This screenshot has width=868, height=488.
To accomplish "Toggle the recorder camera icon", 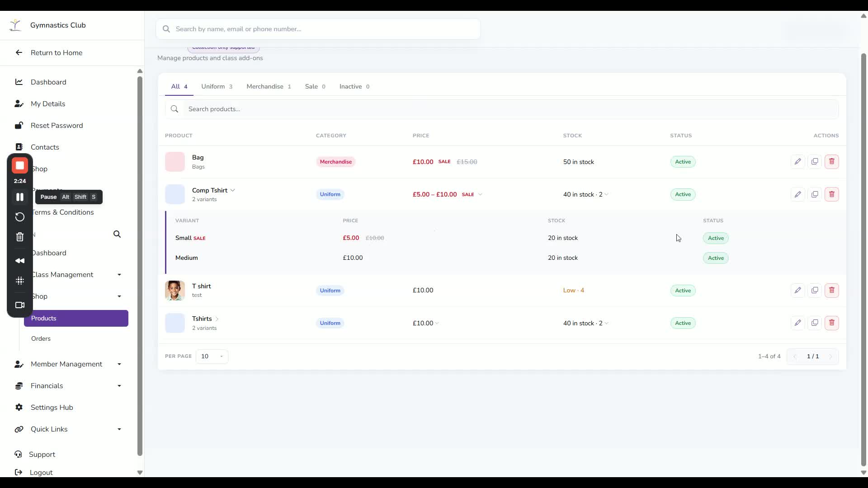I will pyautogui.click(x=20, y=305).
